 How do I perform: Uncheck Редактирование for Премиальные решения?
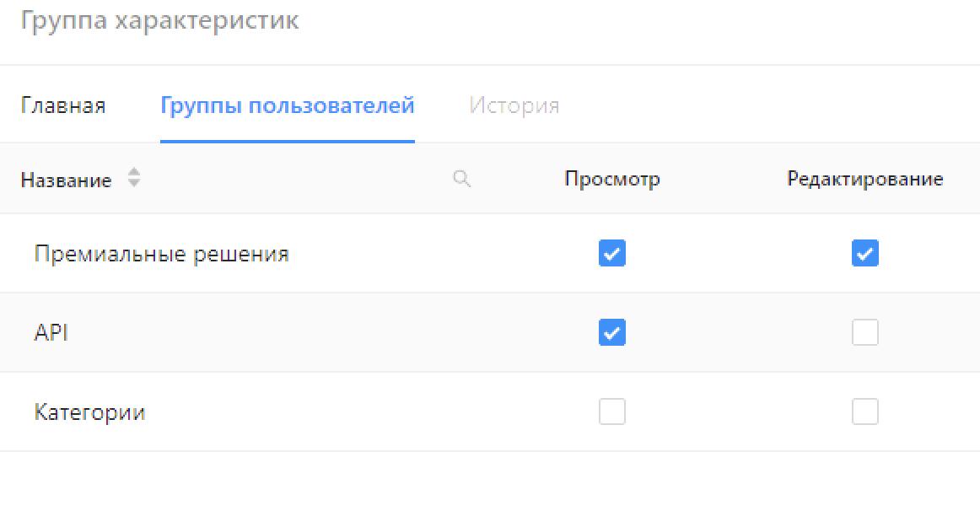864,253
